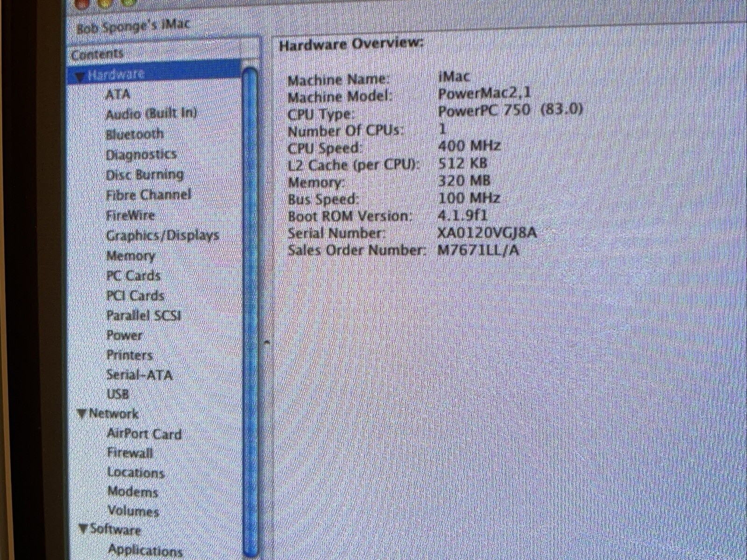Click the Hardware Overview heading
The height and width of the screenshot is (560, 747).
tap(351, 44)
